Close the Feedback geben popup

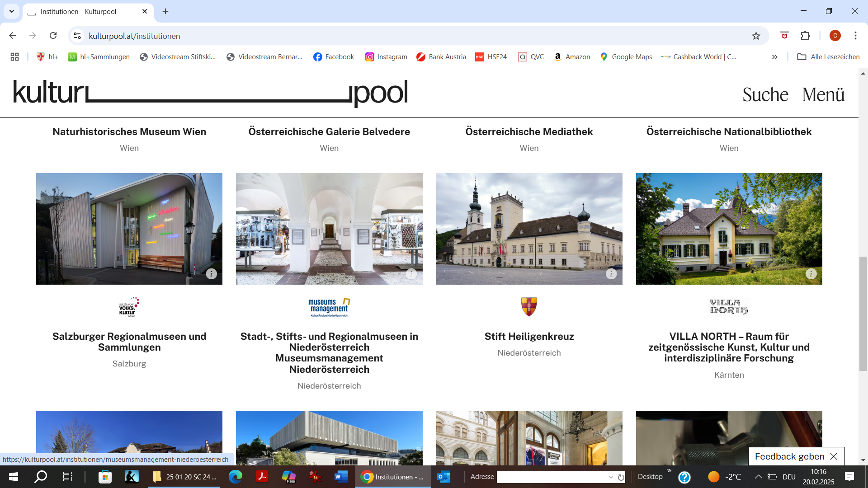click(834, 456)
